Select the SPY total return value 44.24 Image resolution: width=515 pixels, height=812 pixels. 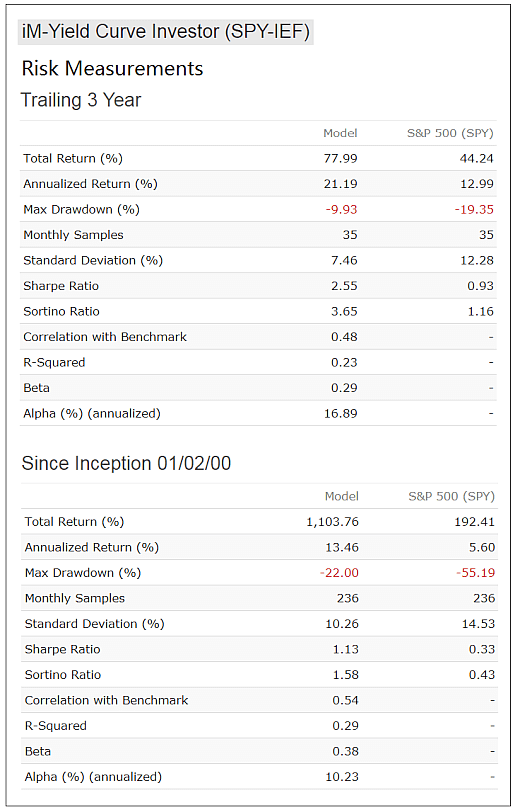477,158
